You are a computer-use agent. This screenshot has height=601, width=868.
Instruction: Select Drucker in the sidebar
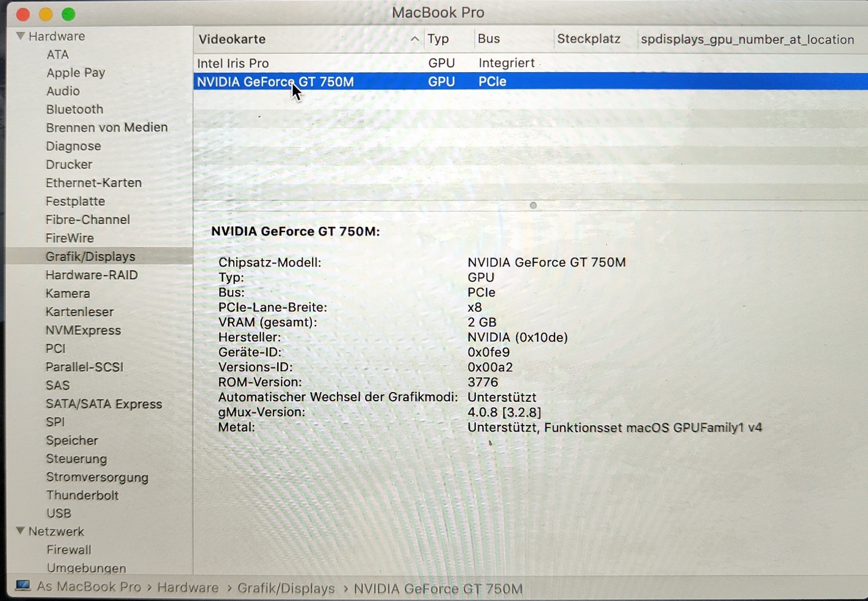[69, 164]
